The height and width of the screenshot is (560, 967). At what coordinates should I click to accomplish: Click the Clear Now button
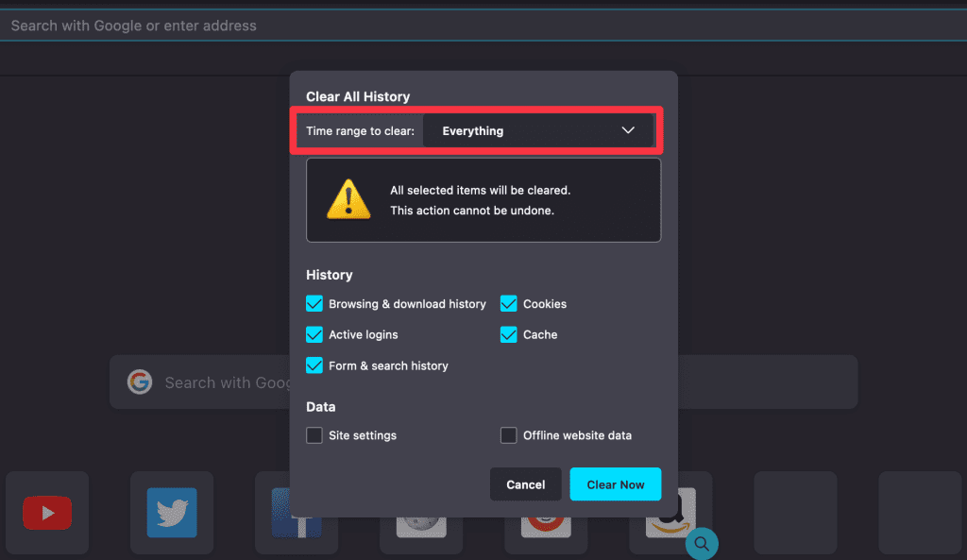point(616,484)
